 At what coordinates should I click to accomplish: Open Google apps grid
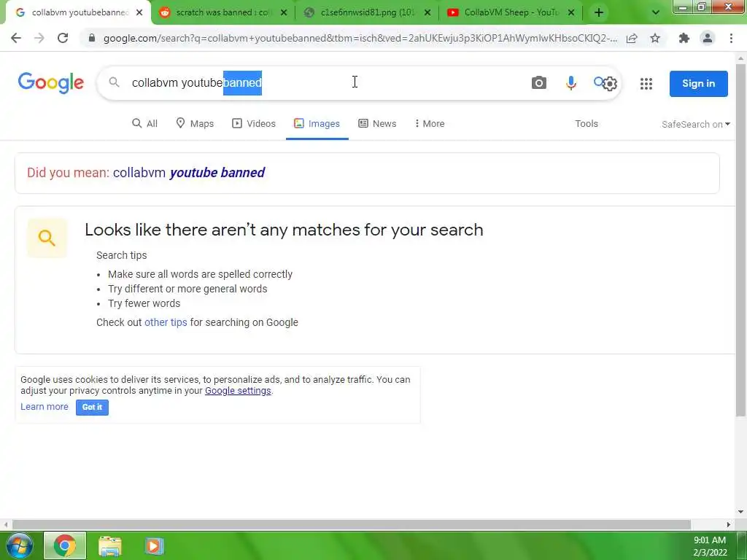point(646,84)
